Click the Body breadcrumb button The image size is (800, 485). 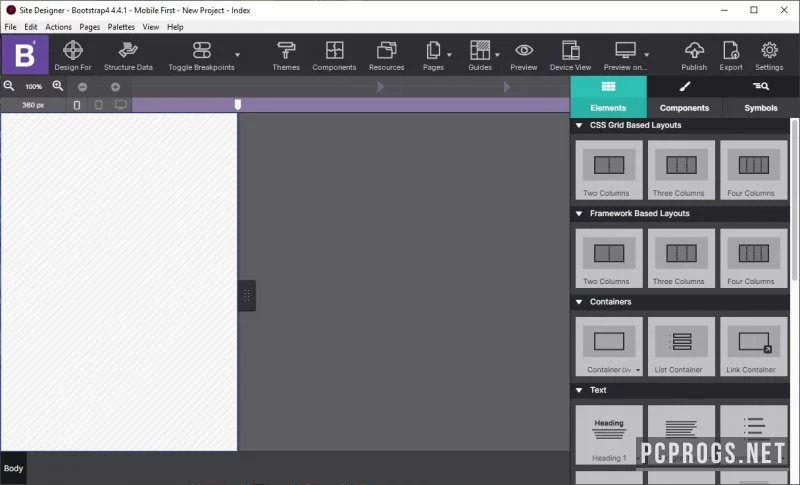point(13,468)
